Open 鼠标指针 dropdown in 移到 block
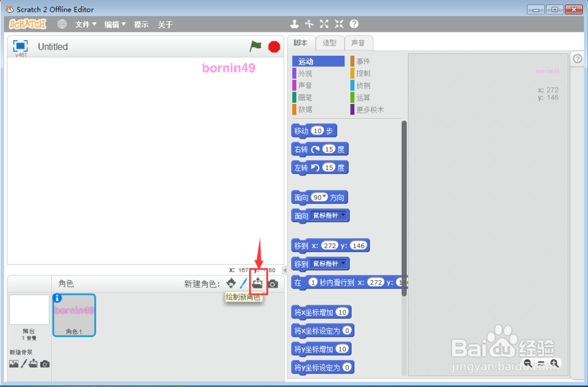 point(329,264)
